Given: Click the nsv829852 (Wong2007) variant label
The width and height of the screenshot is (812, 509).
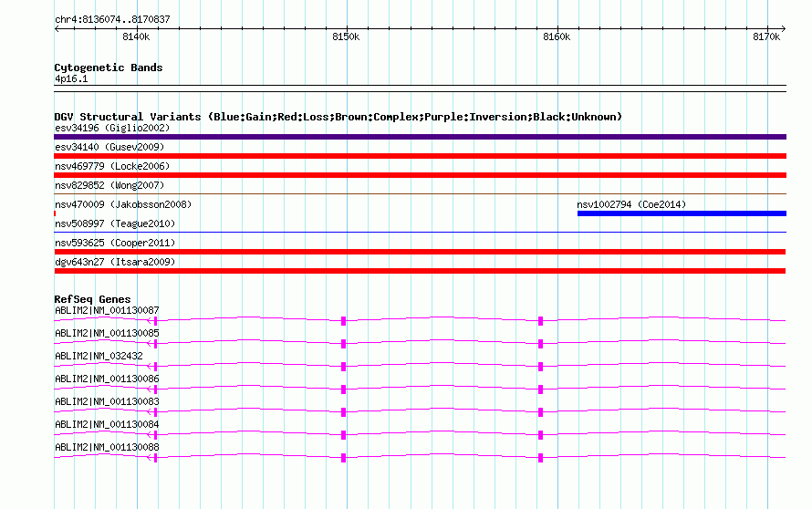Looking at the screenshot, I should pyautogui.click(x=109, y=185).
